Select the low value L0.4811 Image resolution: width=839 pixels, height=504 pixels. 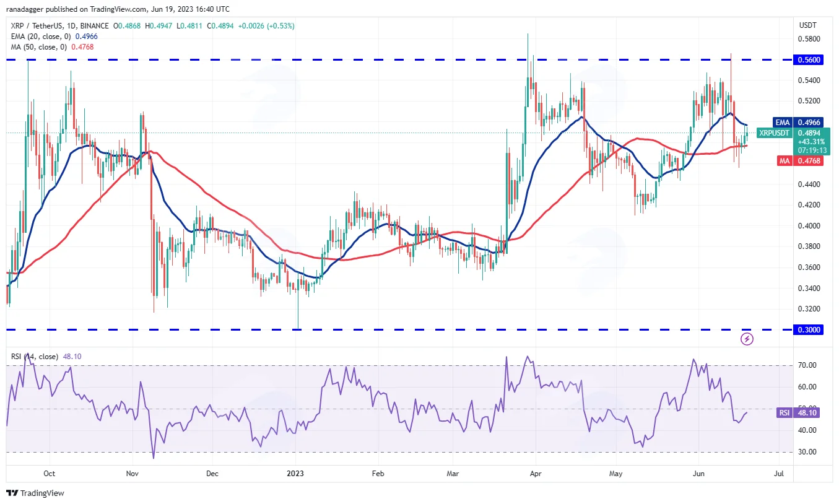[191, 26]
